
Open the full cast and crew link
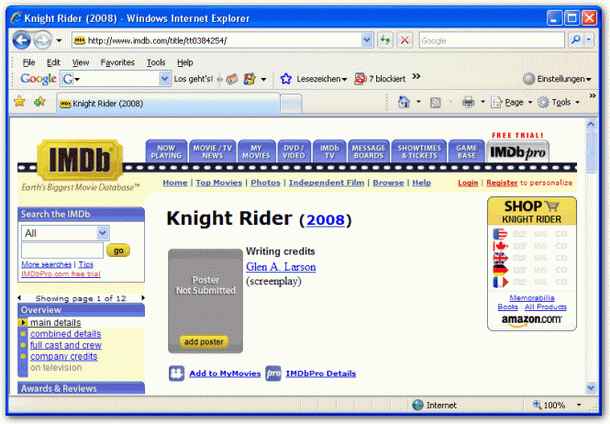[x=66, y=345]
